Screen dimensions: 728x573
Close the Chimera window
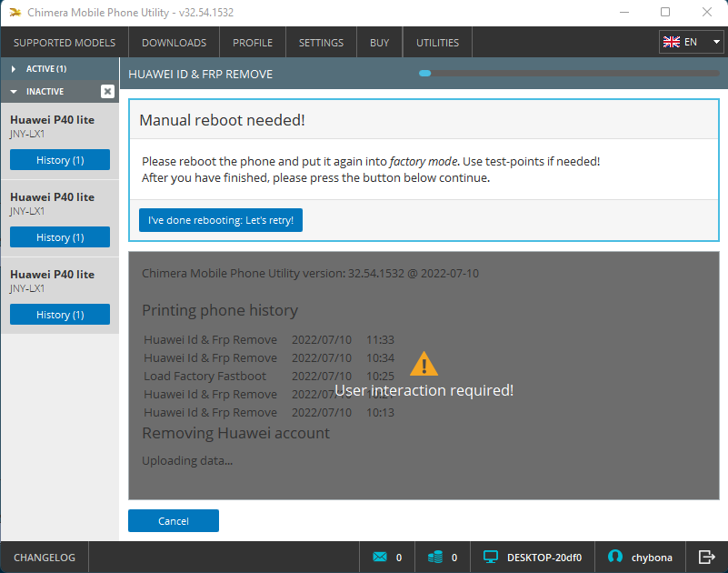tap(707, 12)
